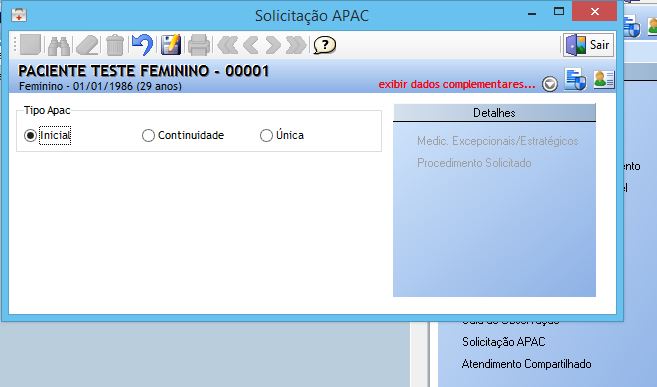
Task: Go to last record double-right arrow
Action: 296,45
